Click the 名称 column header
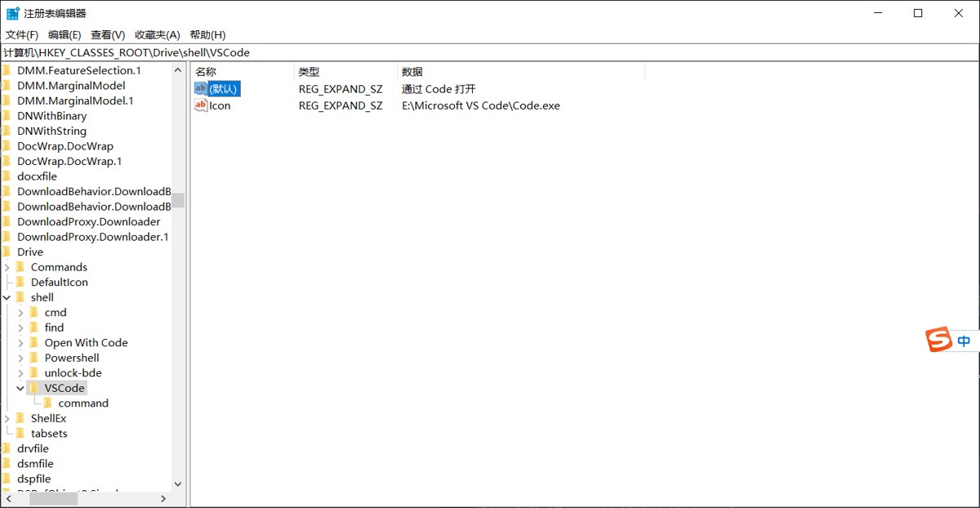 [243, 72]
